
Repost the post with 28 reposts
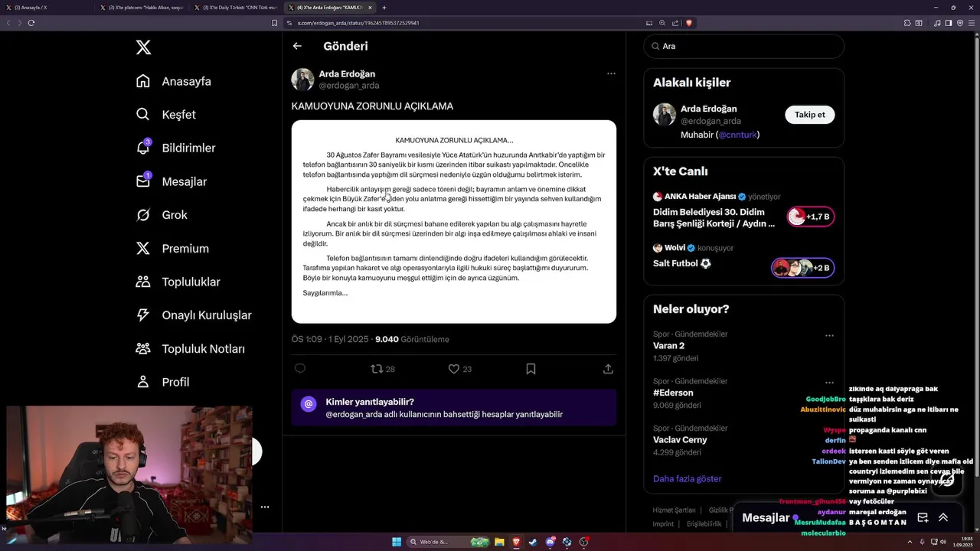coord(382,369)
